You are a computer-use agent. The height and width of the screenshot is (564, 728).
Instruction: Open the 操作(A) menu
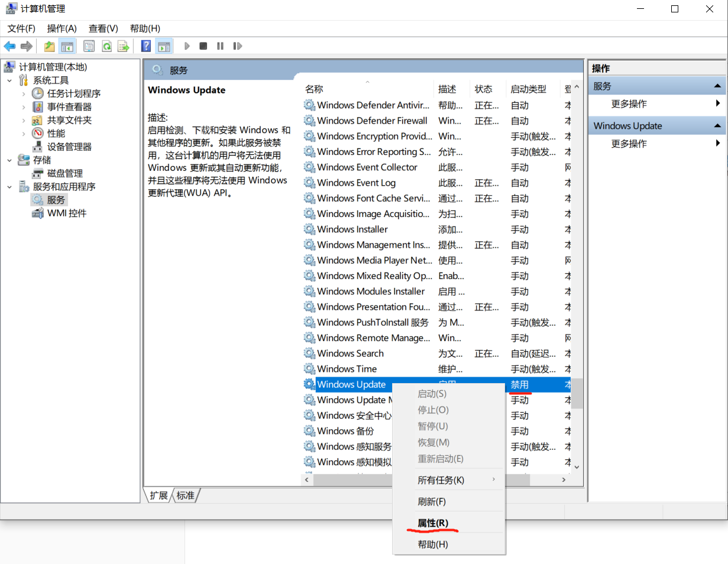(x=62, y=28)
